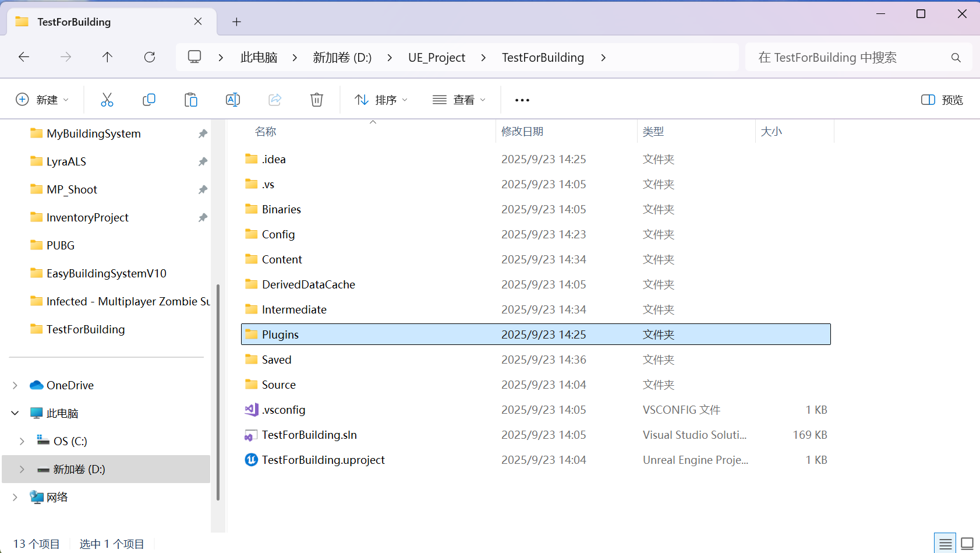Click the see more ellipsis button
The image size is (980, 553).
[x=522, y=99]
